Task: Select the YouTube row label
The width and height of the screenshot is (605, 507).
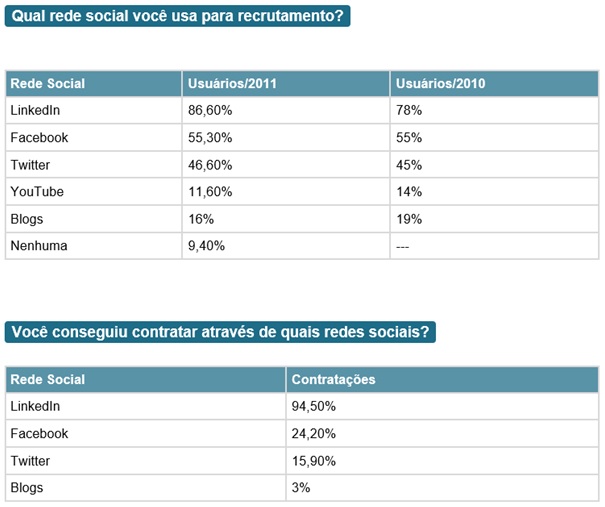Action: point(36,192)
